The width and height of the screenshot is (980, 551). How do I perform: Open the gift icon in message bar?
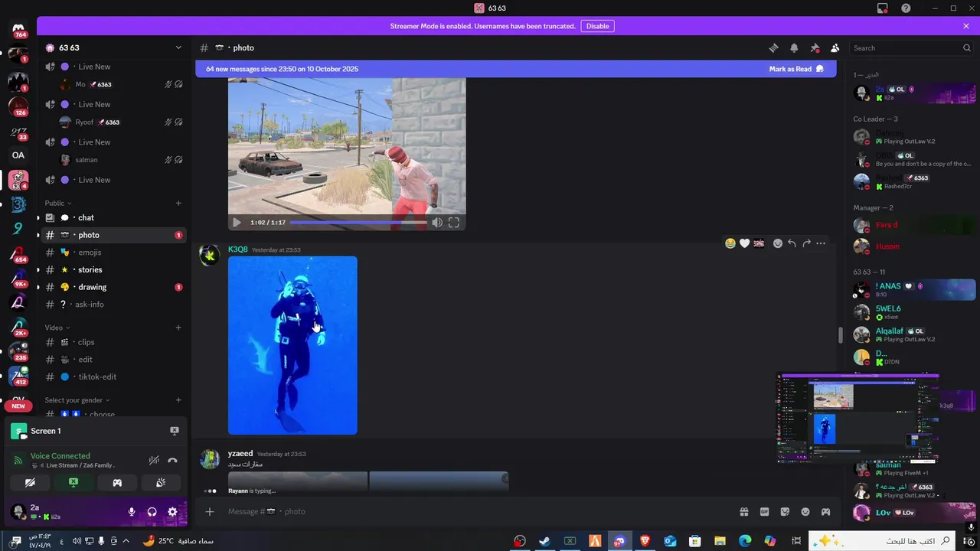click(743, 511)
